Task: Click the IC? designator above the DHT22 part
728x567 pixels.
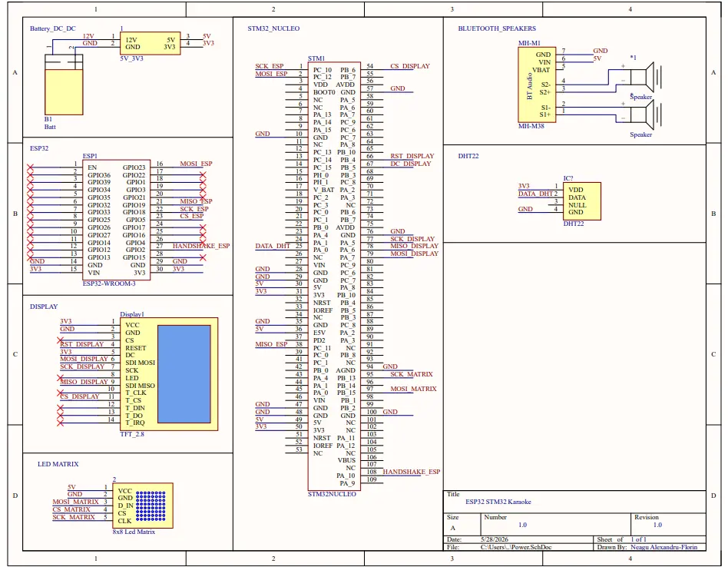Action: click(568, 178)
